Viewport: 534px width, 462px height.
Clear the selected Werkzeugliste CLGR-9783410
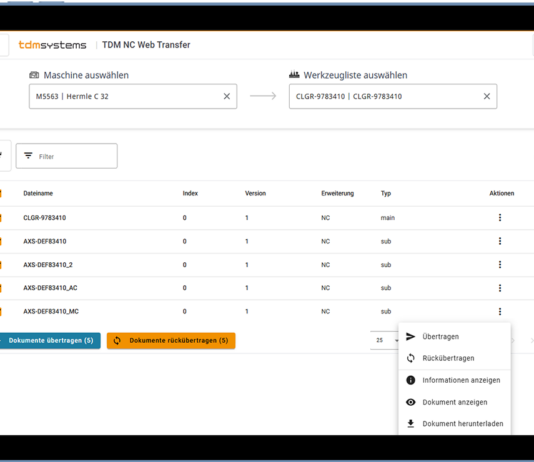click(x=487, y=96)
